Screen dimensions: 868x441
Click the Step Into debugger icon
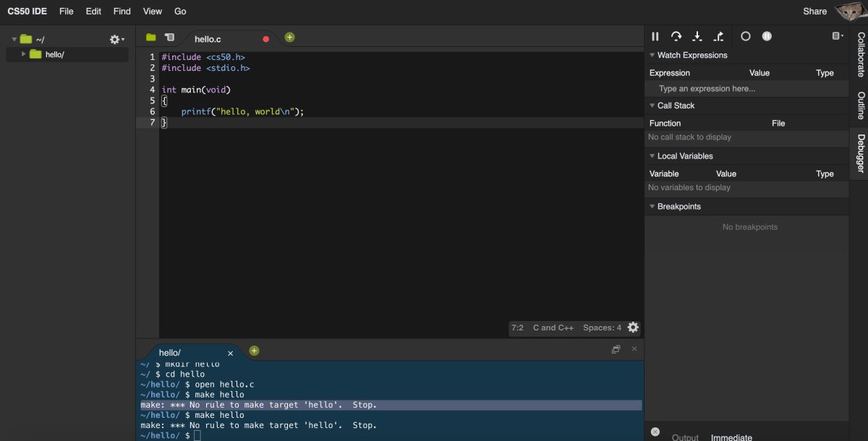coord(697,36)
